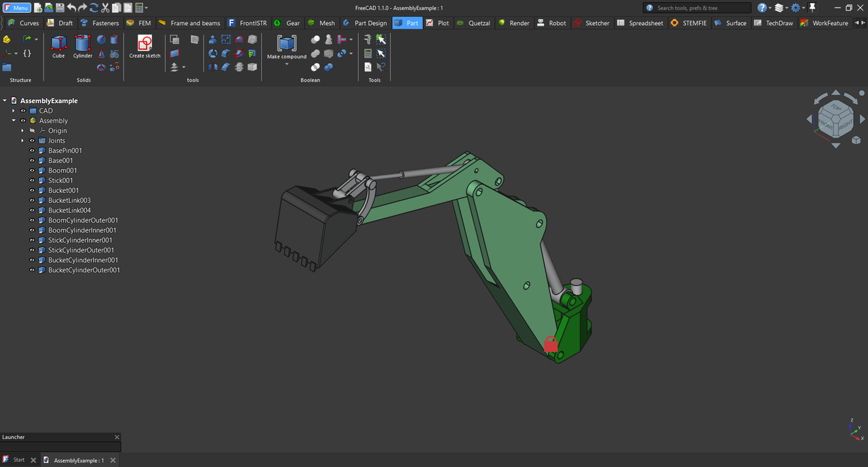Click the refresh recompute icon
This screenshot has height=467, width=868.
coord(94,7)
